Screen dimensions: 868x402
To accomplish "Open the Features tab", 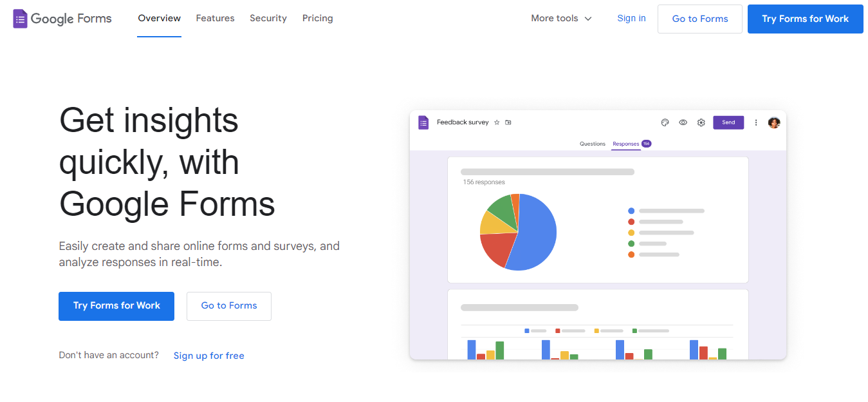I will 216,18.
